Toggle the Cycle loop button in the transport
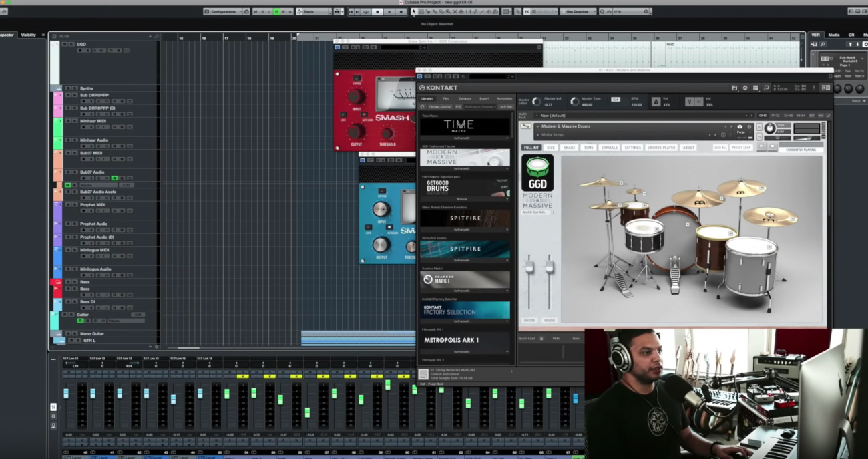The height and width of the screenshot is (459, 868). 366,11
